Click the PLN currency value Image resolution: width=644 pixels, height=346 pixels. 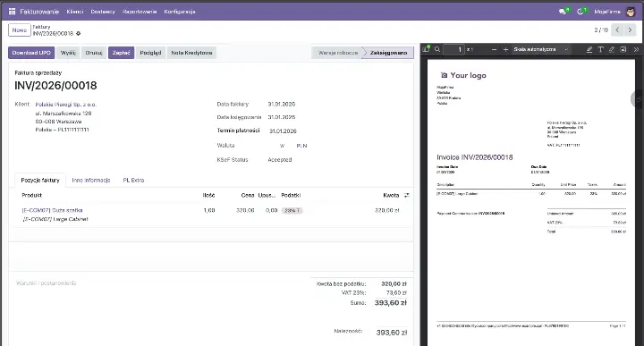point(302,146)
